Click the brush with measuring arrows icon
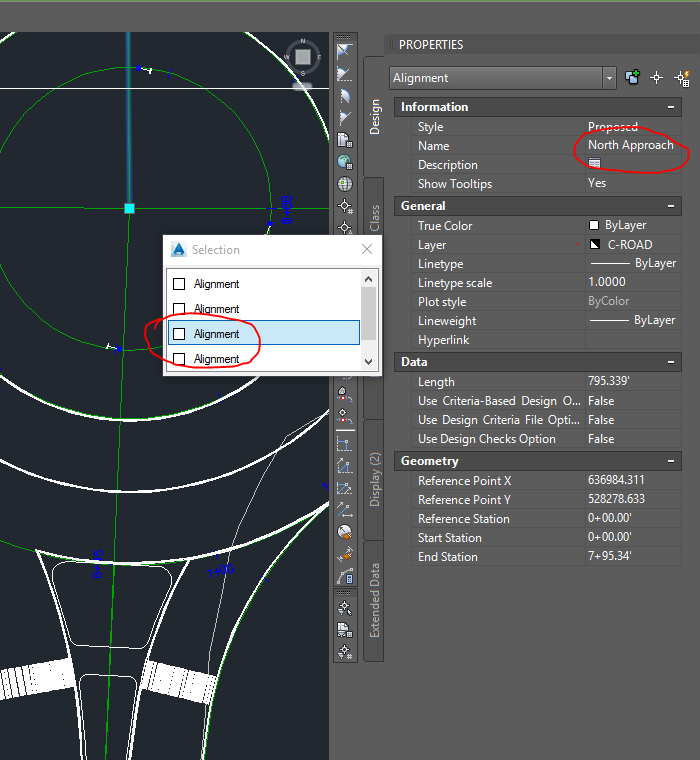Viewport: 700px width, 760px height. point(344,554)
